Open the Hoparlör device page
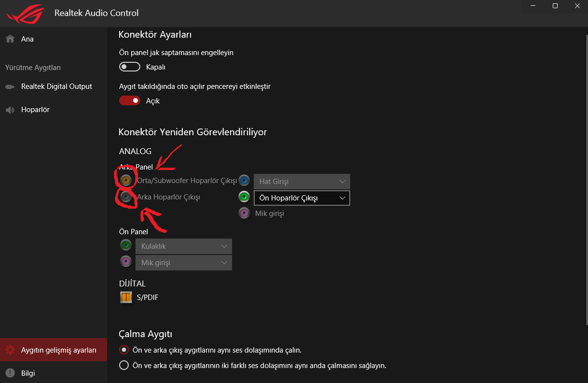Screen dimensions: 588x383 54,110
